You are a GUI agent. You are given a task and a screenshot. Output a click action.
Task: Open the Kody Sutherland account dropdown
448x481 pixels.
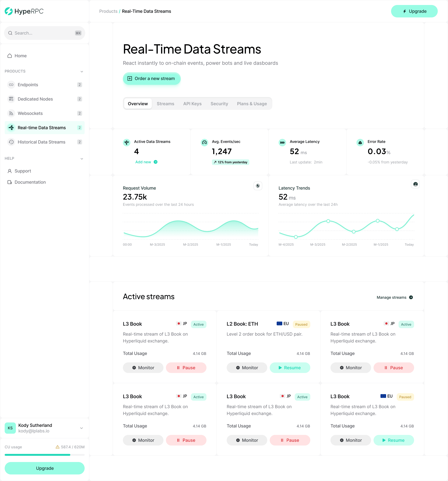82,428
